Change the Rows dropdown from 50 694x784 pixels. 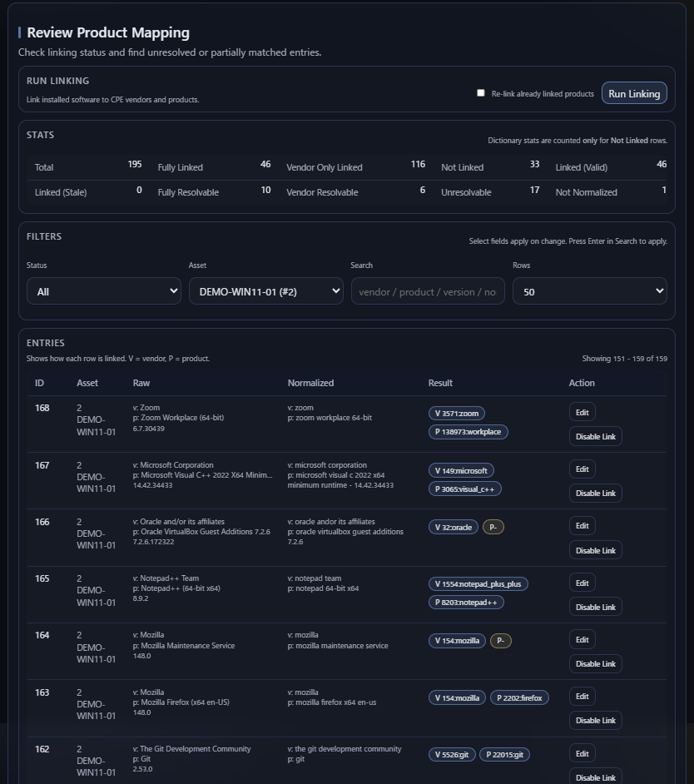pos(589,291)
